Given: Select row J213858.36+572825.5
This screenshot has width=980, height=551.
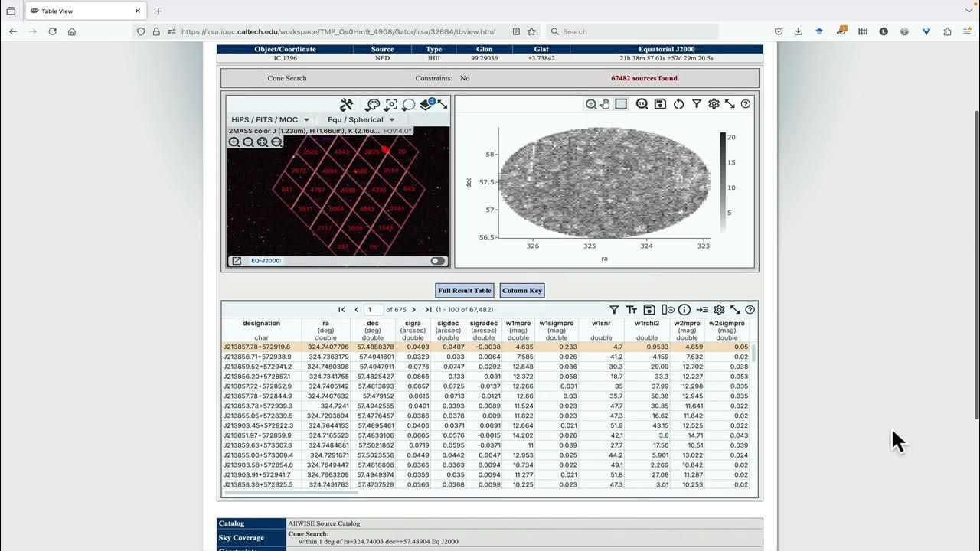Looking at the screenshot, I should point(486,484).
